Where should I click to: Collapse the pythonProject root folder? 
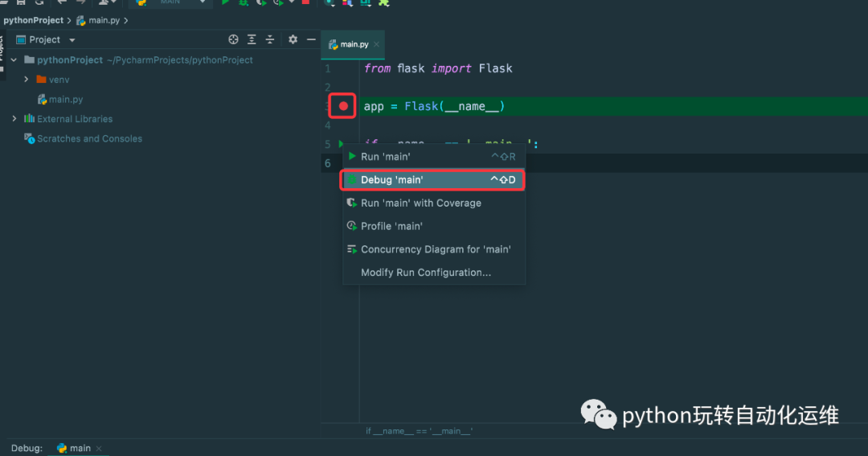point(14,60)
